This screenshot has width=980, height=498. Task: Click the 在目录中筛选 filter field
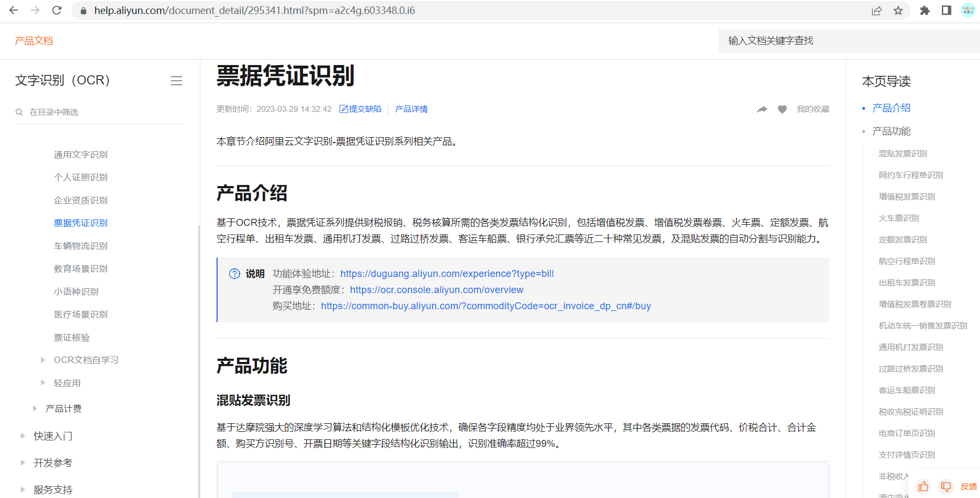pos(99,112)
